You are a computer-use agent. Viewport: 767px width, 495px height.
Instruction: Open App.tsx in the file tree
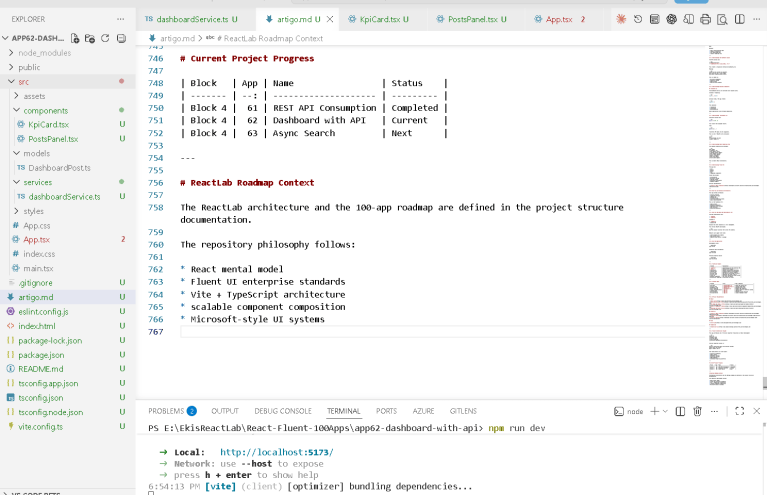37,240
